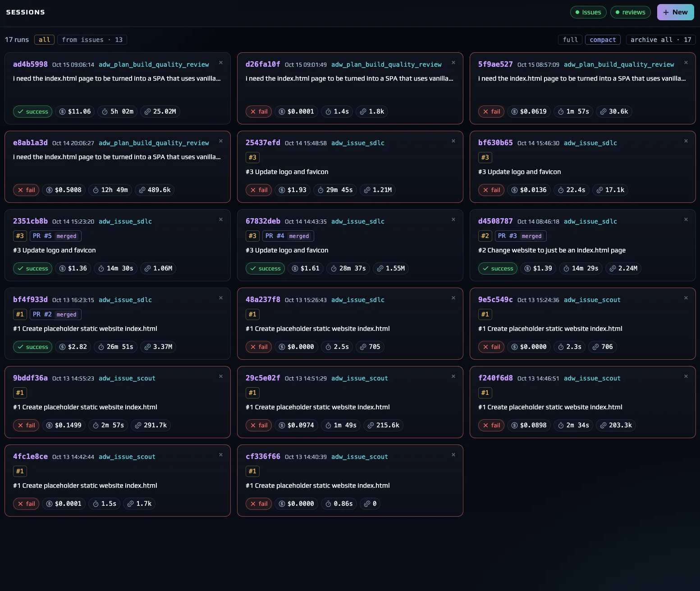Click the "17 runs" count label
The width and height of the screenshot is (700, 591).
pos(17,40)
